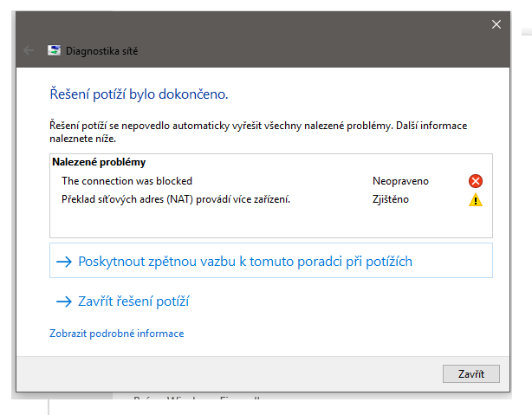Select 'The connection was blocked' problem row
The width and height of the screenshot is (532, 415).
127,181
